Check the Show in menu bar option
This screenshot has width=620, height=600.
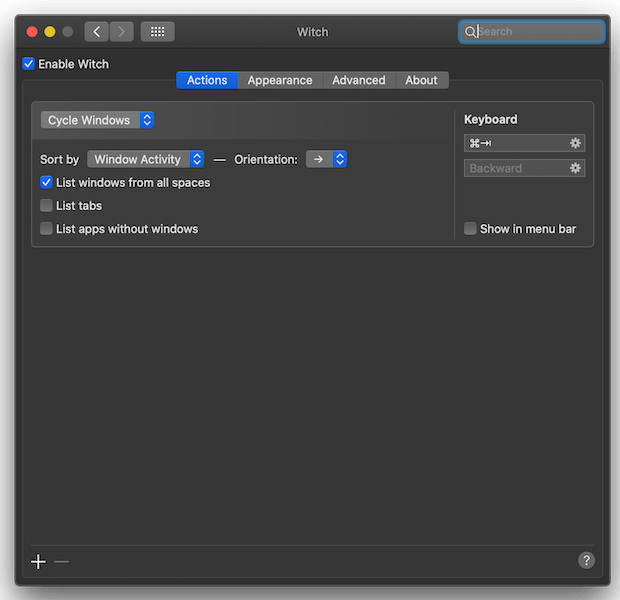click(470, 229)
